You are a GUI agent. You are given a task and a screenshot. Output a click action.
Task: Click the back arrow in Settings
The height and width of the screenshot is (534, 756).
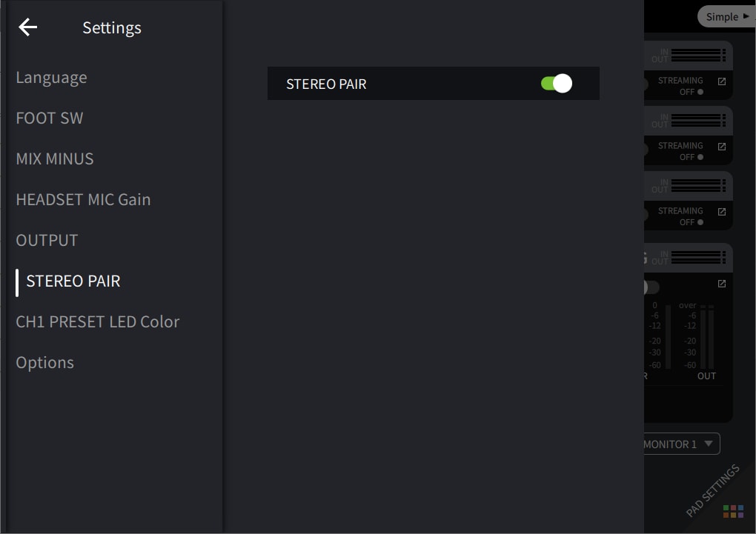[x=28, y=27]
